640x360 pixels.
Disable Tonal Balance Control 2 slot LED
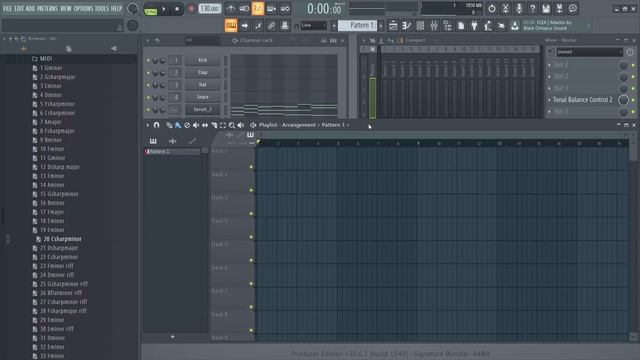(633, 100)
